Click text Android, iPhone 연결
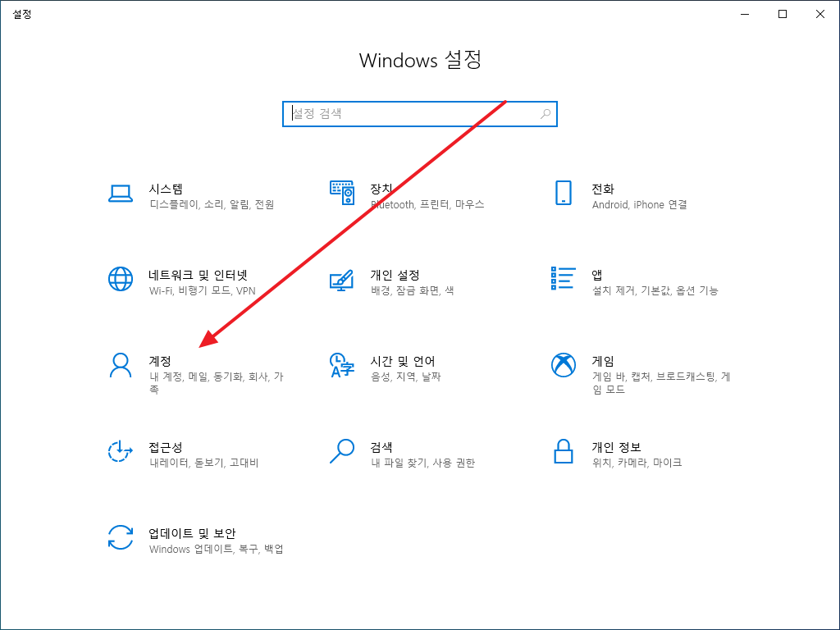Viewport: 840px width, 630px height. (640, 204)
